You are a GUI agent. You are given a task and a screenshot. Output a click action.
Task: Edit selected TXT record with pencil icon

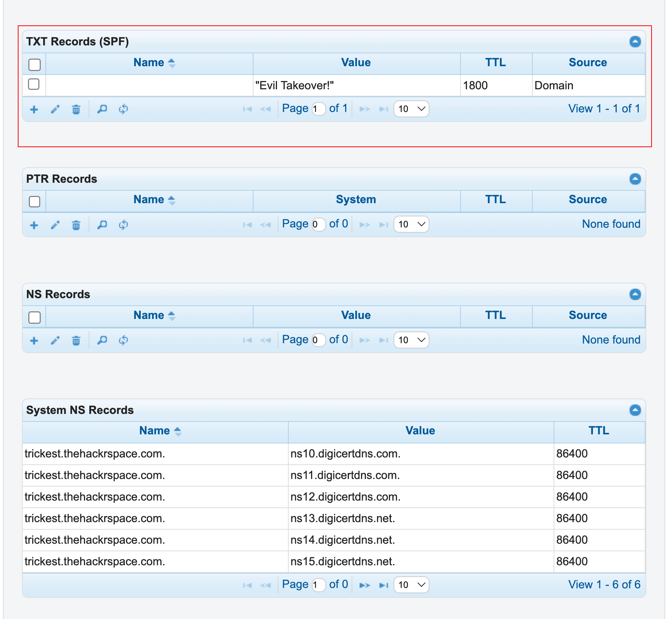click(55, 109)
